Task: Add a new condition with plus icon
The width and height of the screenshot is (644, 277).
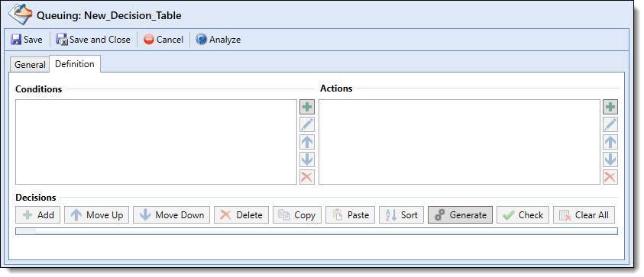Action: (307, 107)
